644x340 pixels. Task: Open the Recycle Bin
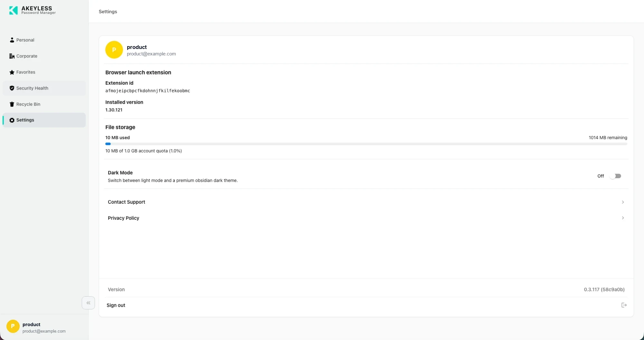tap(44, 104)
